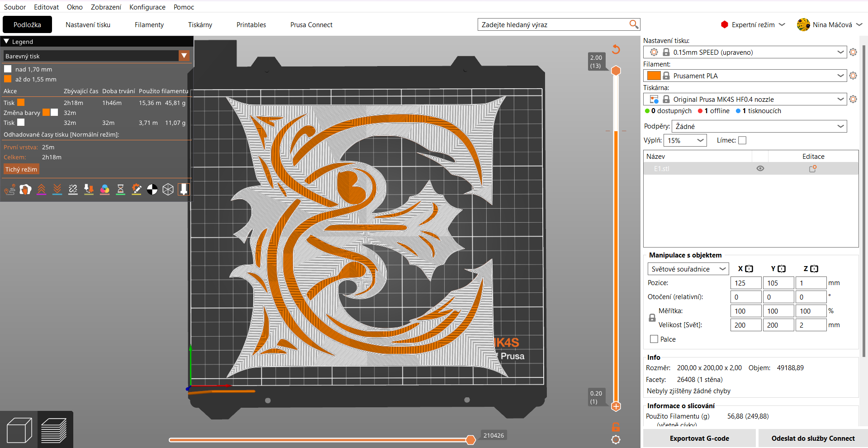
Task: Toggle custom G-code visibility icon
Action: (137, 190)
